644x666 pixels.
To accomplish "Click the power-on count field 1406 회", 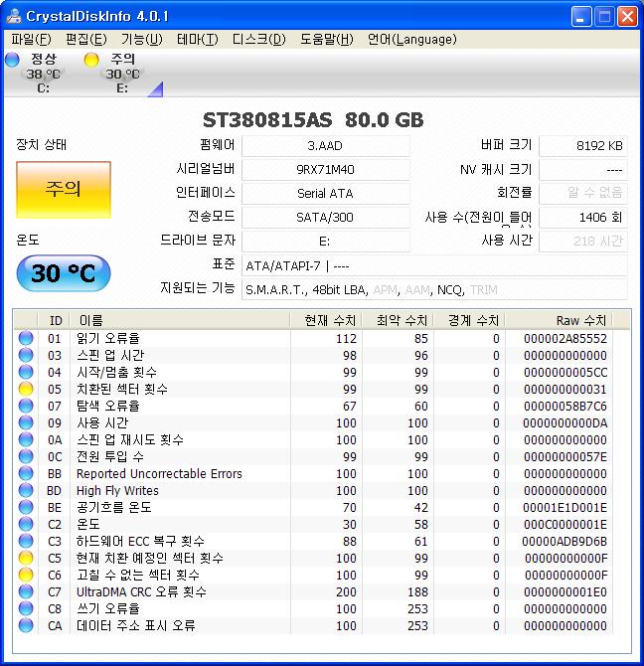I will [583, 217].
